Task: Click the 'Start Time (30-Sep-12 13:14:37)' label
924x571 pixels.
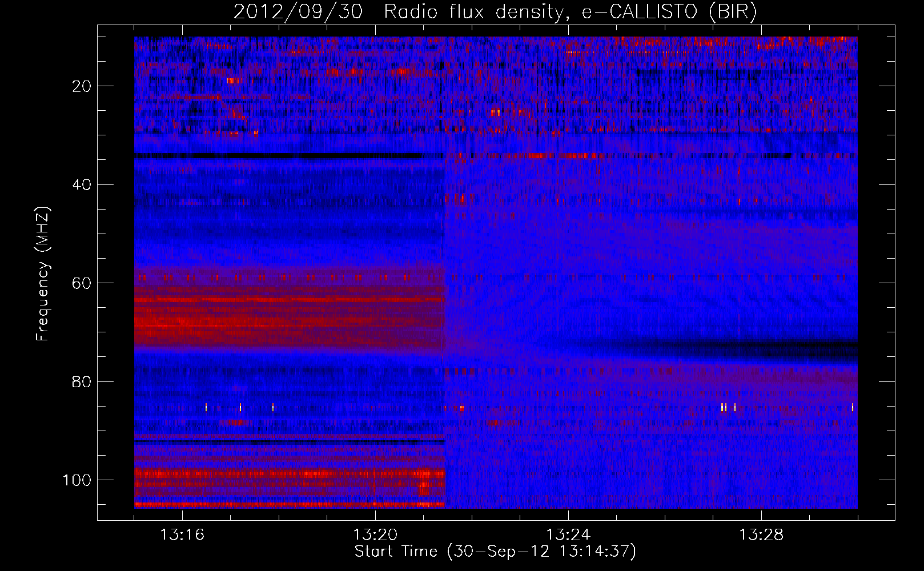Action: [495, 552]
